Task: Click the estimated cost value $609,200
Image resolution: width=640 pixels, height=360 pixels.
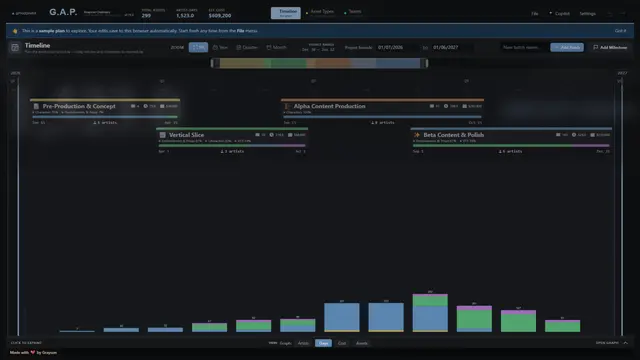Action: tap(220, 16)
